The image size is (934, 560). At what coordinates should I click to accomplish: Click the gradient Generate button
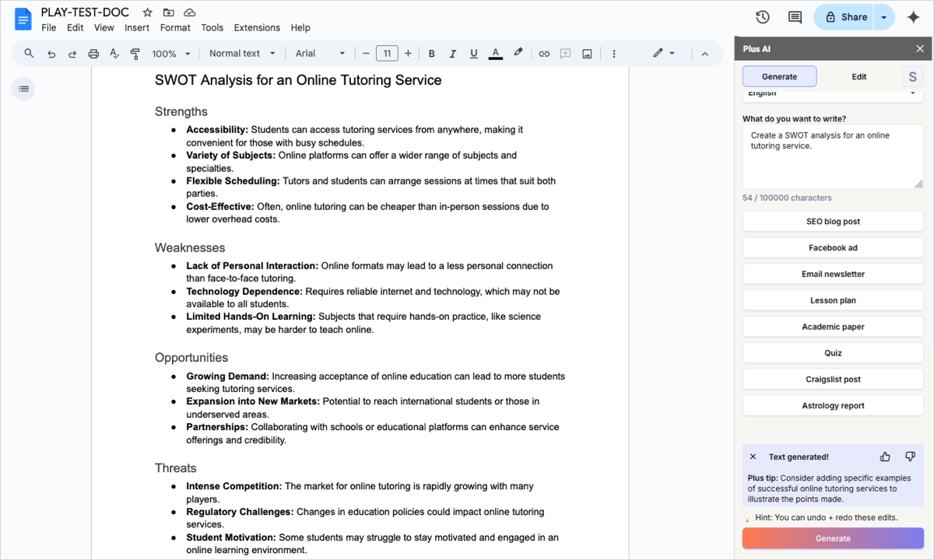pyautogui.click(x=833, y=538)
